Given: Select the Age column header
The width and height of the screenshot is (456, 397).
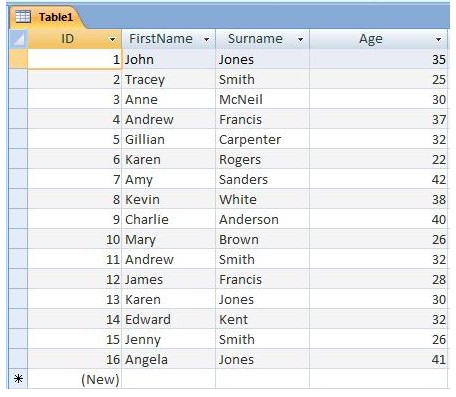Looking at the screenshot, I should point(379,39).
